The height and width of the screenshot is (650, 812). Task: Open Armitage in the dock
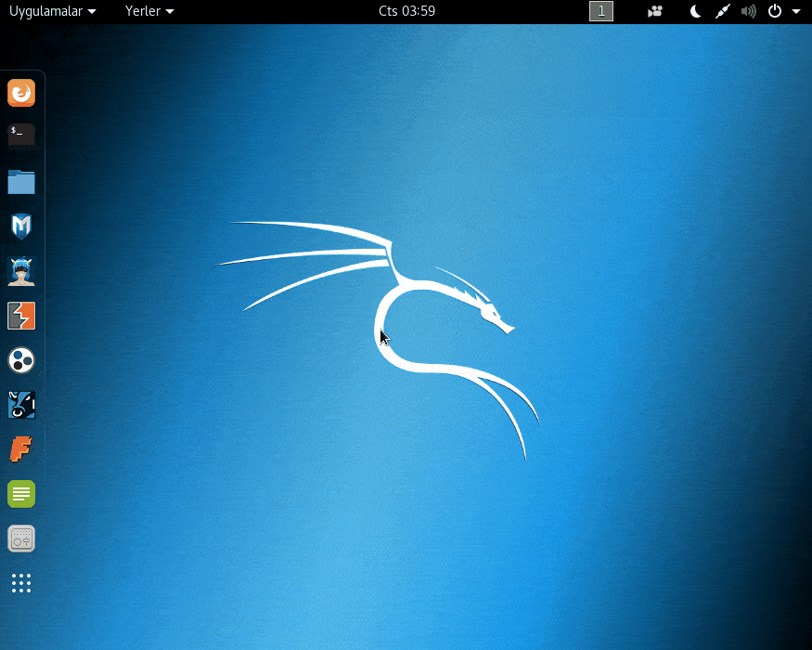(x=21, y=271)
